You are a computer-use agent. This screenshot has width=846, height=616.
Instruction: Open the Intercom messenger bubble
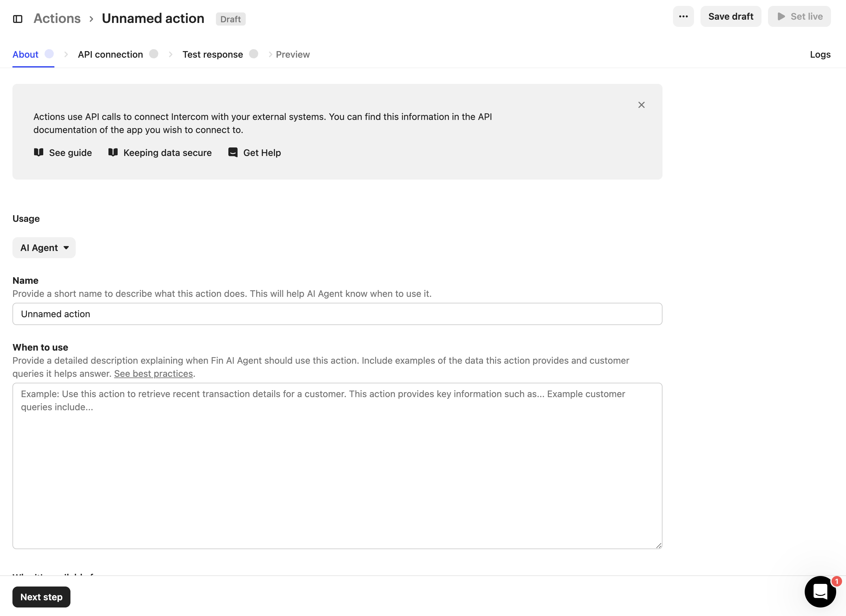[820, 591]
